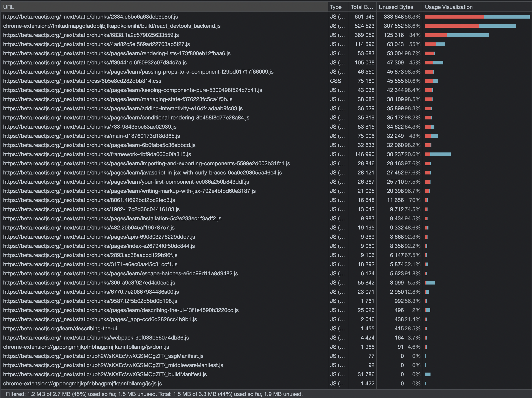This screenshot has width=532, height=398.
Task: Open the _app-ccd6d2826cc4b9b1.js page chunk
Action: pos(100,319)
